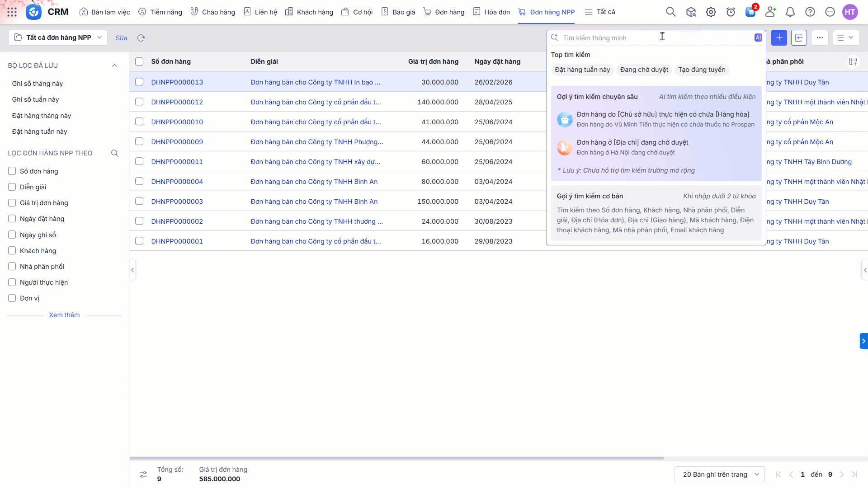This screenshot has height=488, width=868.
Task: Tick the Khách hàng filter checkbox
Action: [x=12, y=251]
